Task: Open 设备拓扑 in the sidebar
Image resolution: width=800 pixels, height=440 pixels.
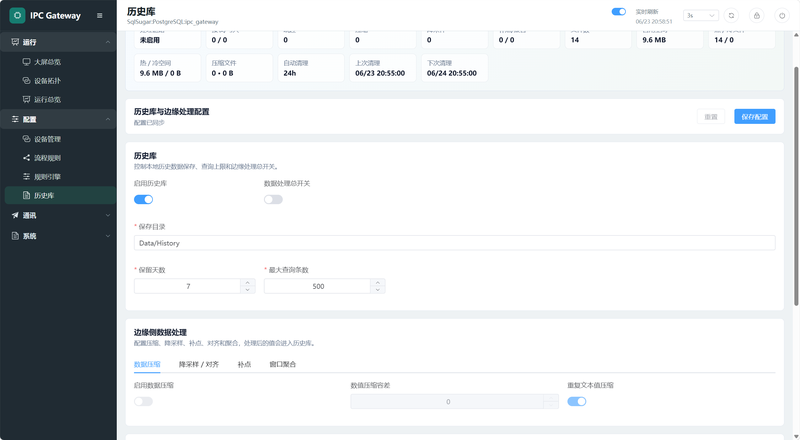Action: point(58,81)
